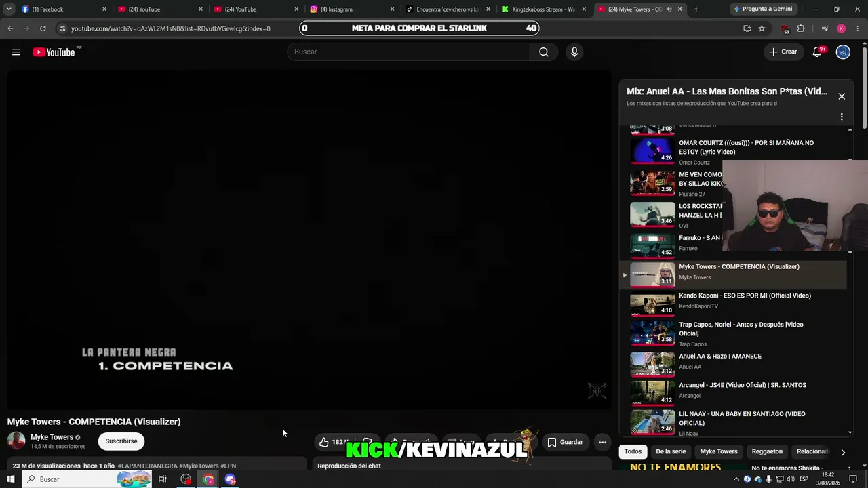Open the YouTube account avatar menu
This screenshot has height=488, width=868.
[x=843, y=52]
